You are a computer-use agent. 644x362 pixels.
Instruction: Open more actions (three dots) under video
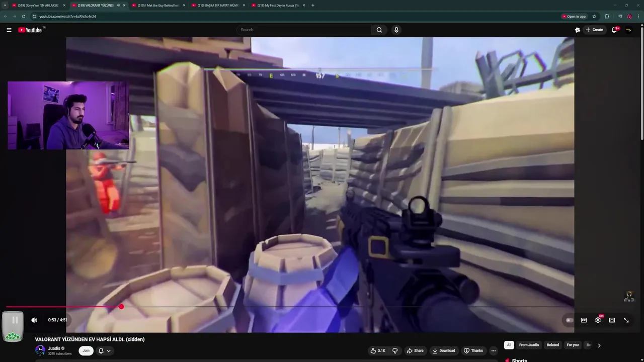click(x=494, y=350)
